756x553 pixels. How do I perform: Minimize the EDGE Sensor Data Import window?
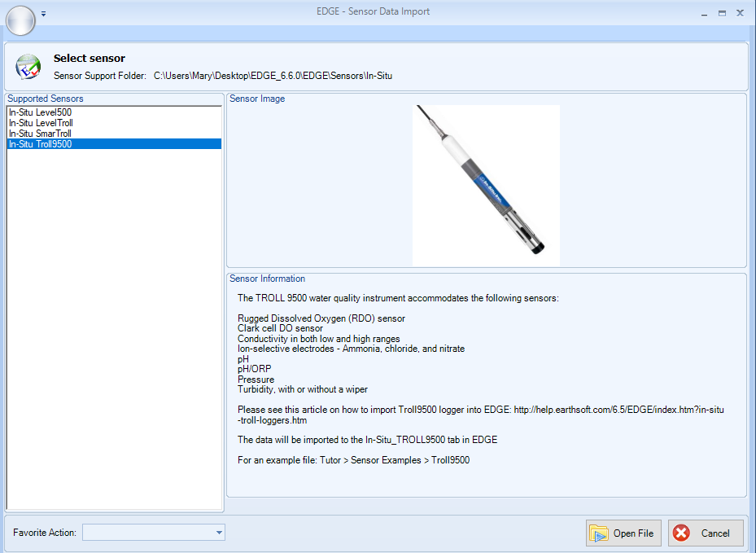(703, 13)
